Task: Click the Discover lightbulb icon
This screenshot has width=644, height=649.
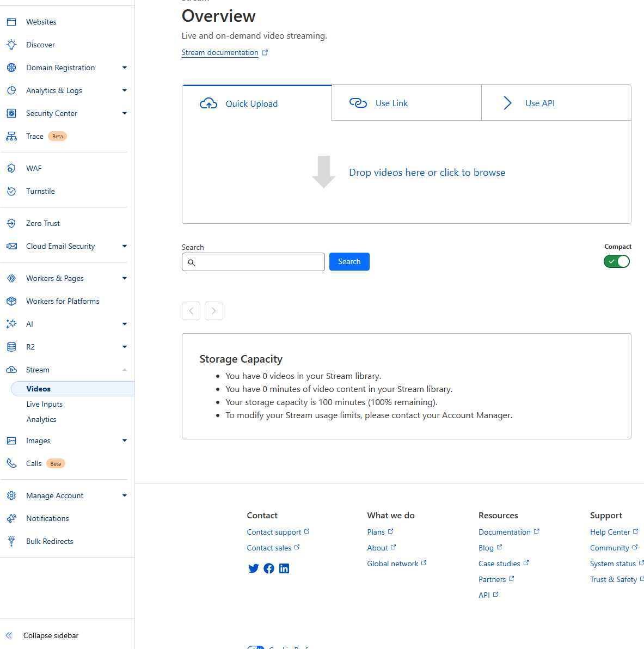Action: click(11, 45)
